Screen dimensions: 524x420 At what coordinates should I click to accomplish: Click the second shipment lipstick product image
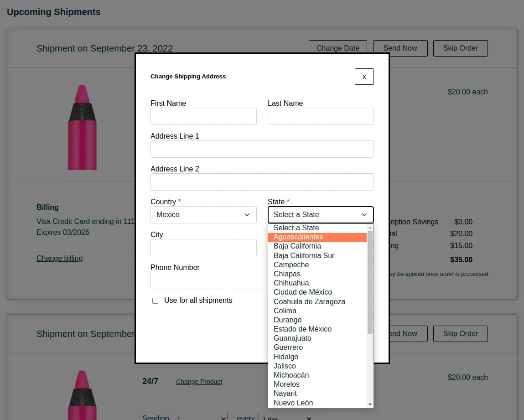pyautogui.click(x=82, y=395)
